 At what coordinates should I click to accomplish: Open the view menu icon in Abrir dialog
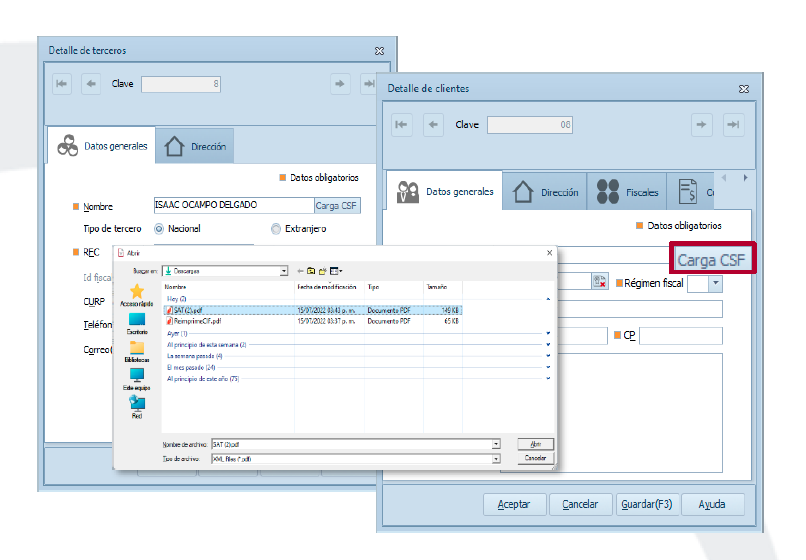(x=336, y=271)
